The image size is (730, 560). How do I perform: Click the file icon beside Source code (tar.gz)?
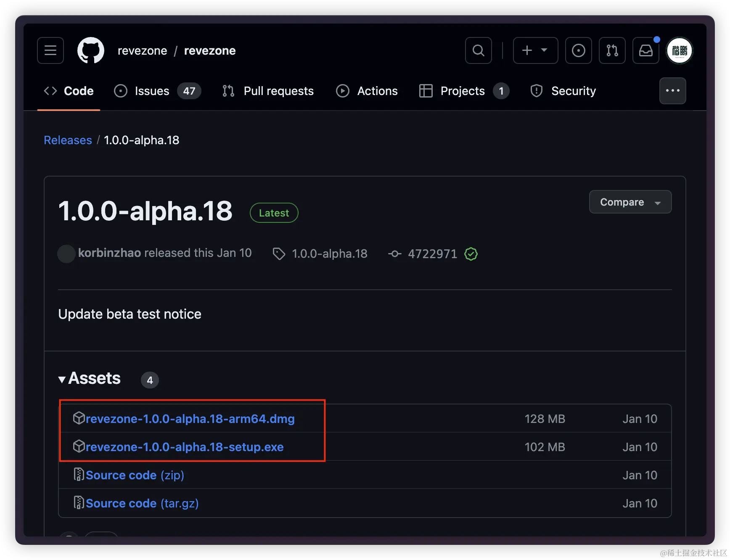(x=79, y=502)
